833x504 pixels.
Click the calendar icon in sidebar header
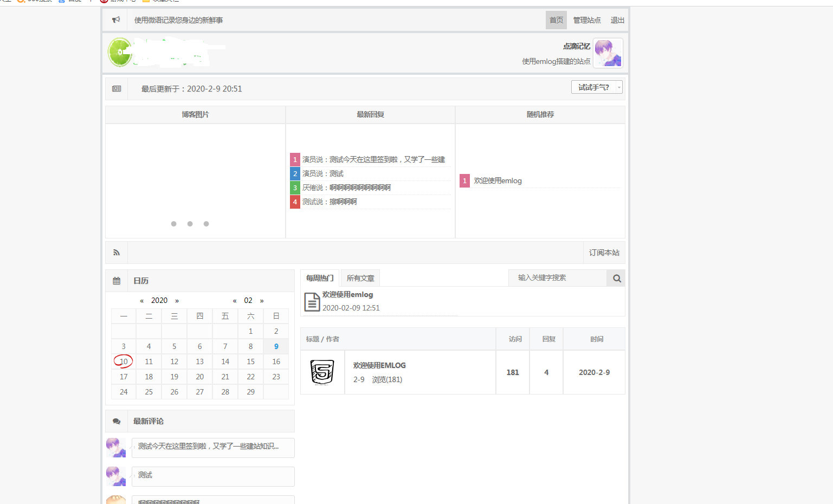pyautogui.click(x=117, y=281)
